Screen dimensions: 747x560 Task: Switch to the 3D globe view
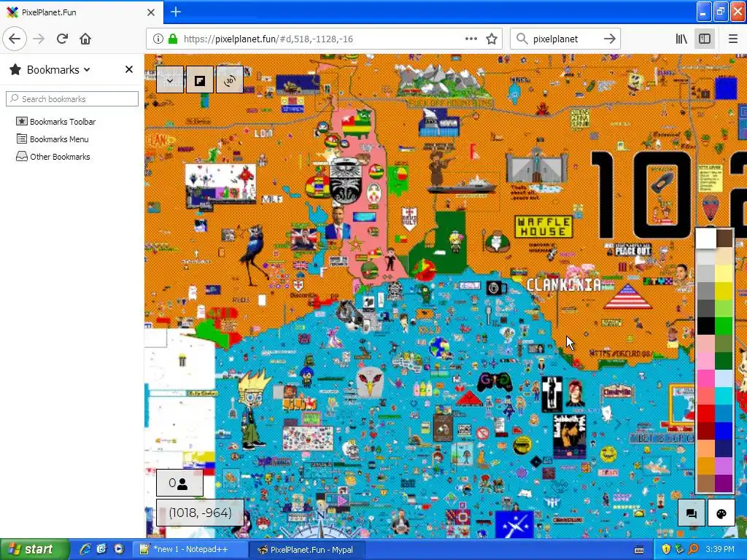[230, 80]
